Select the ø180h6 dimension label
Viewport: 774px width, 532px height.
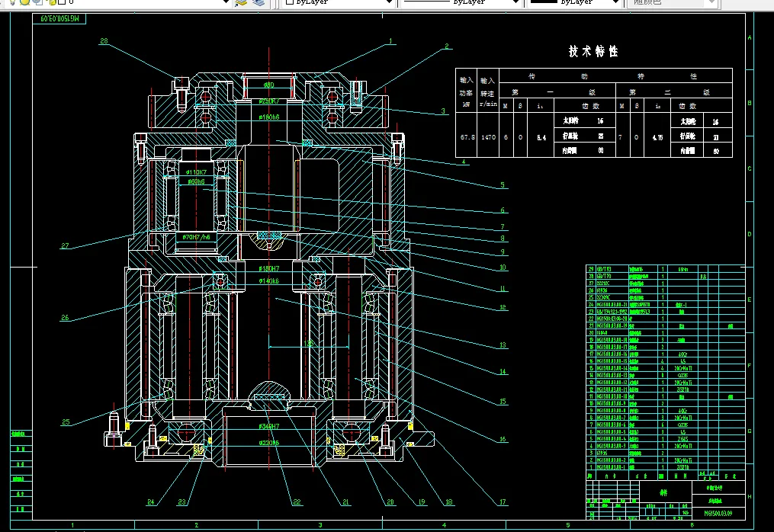coord(269,117)
